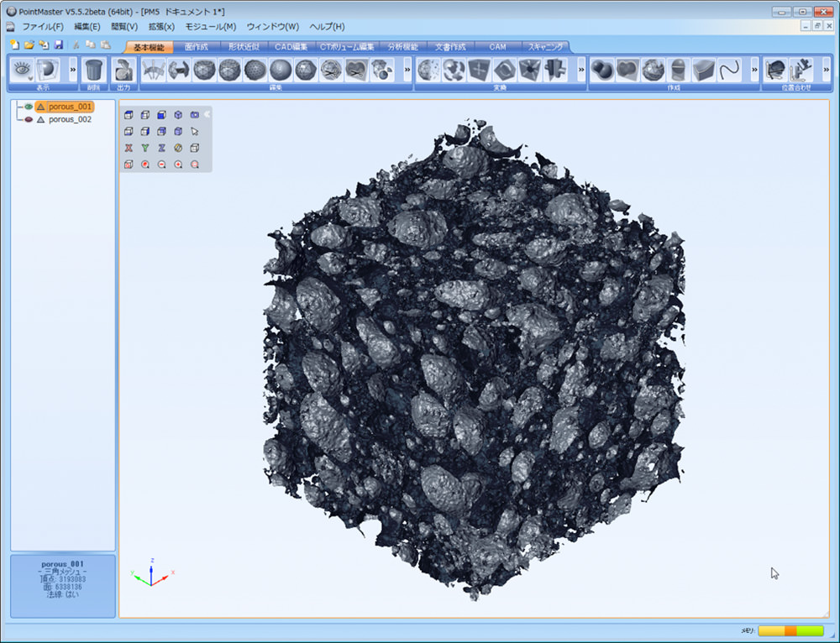Image resolution: width=840 pixels, height=643 pixels.
Task: Open the ウィンドウ(W) menu
Action: click(x=273, y=26)
